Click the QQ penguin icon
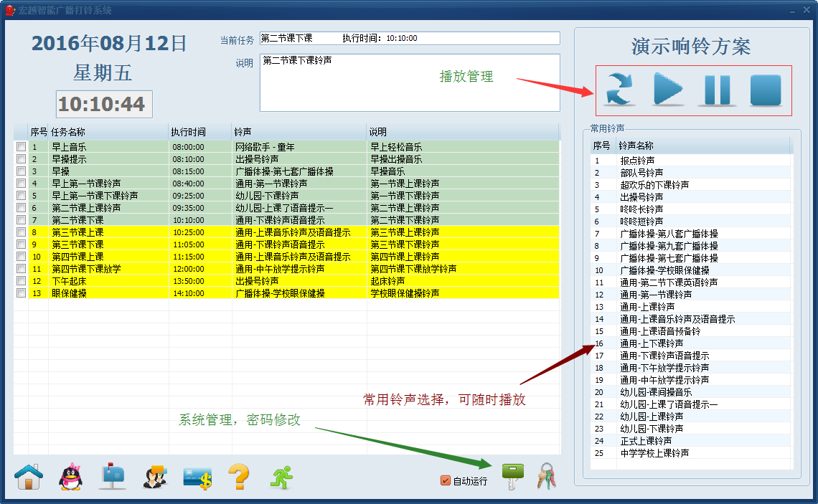 coord(70,476)
